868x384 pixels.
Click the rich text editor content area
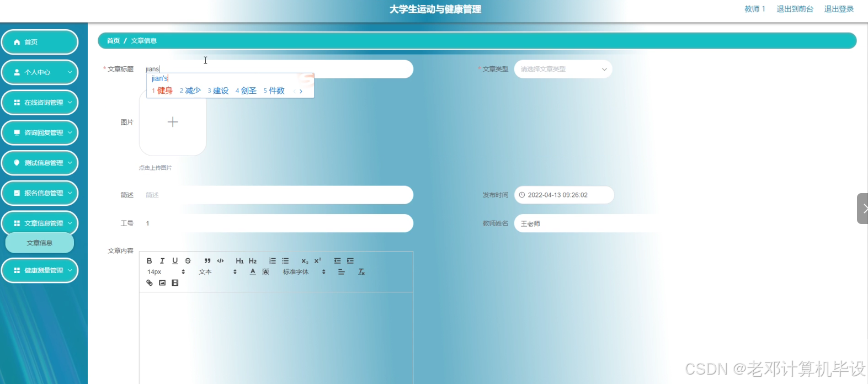tap(276, 338)
